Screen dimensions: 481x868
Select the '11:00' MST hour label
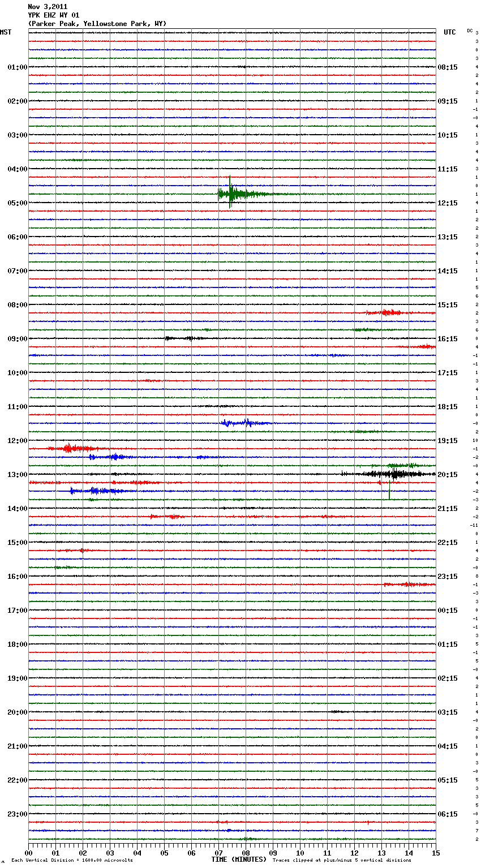coord(17,407)
